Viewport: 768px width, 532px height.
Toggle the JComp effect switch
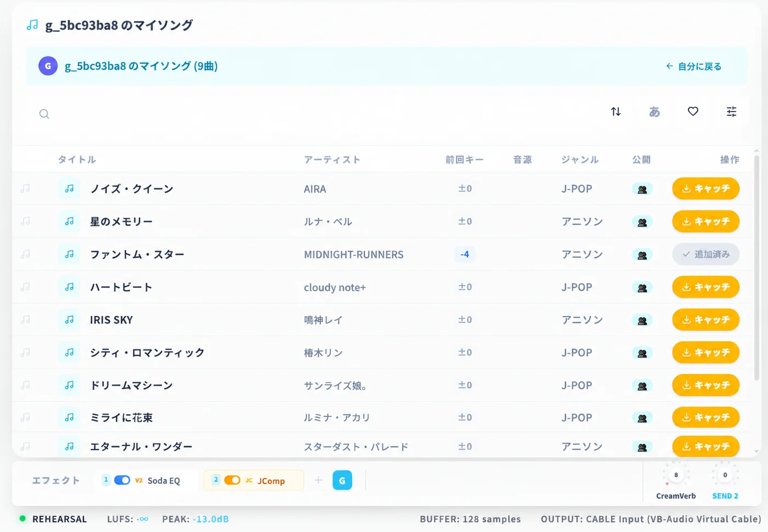pyautogui.click(x=232, y=480)
